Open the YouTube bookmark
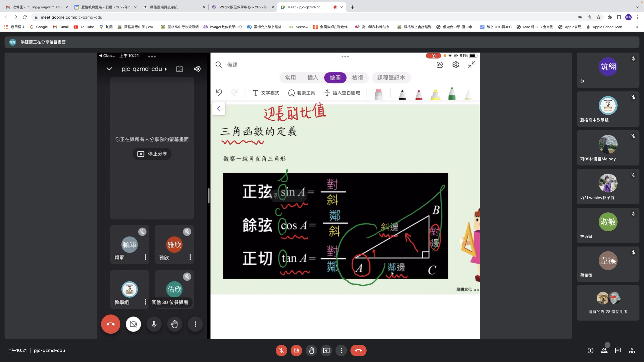Image resolution: width=644 pixels, height=362 pixels. 84,27
